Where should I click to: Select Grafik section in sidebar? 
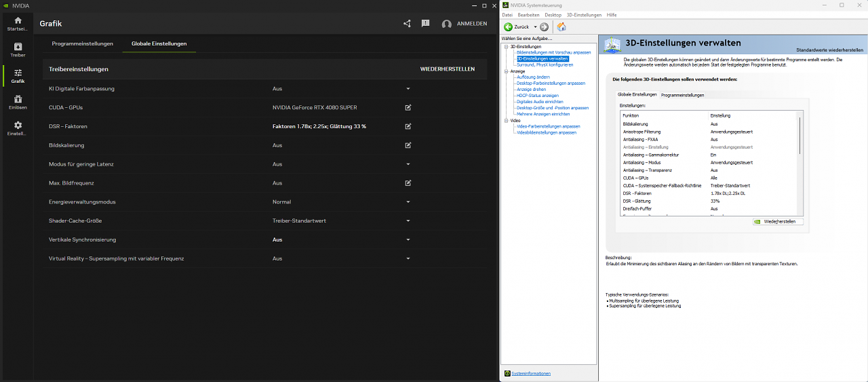(18, 75)
